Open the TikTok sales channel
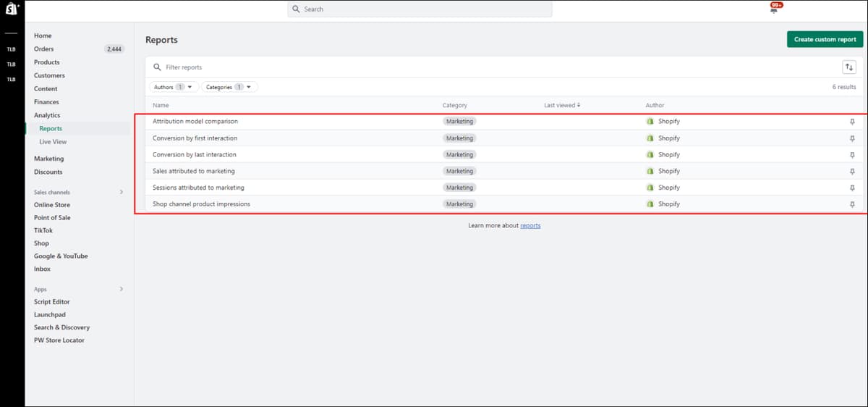868x407 pixels. pyautogui.click(x=43, y=230)
